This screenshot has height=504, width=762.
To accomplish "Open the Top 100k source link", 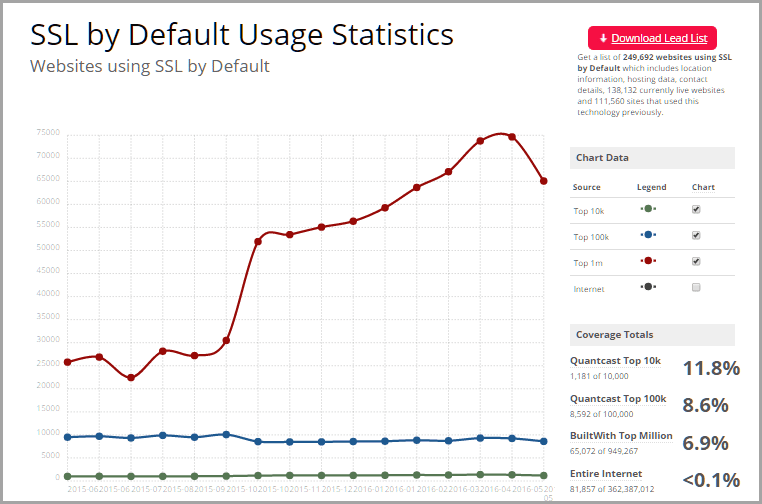I will pyautogui.click(x=591, y=237).
